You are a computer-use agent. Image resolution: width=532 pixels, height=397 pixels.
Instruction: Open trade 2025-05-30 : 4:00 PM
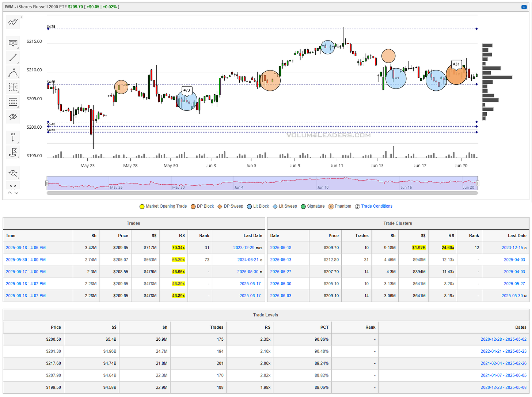click(26, 260)
